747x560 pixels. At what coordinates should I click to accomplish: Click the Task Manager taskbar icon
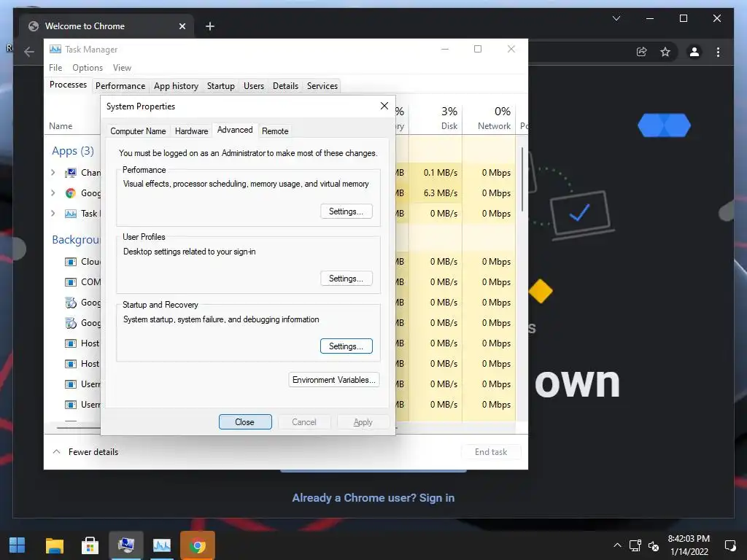[x=161, y=545]
